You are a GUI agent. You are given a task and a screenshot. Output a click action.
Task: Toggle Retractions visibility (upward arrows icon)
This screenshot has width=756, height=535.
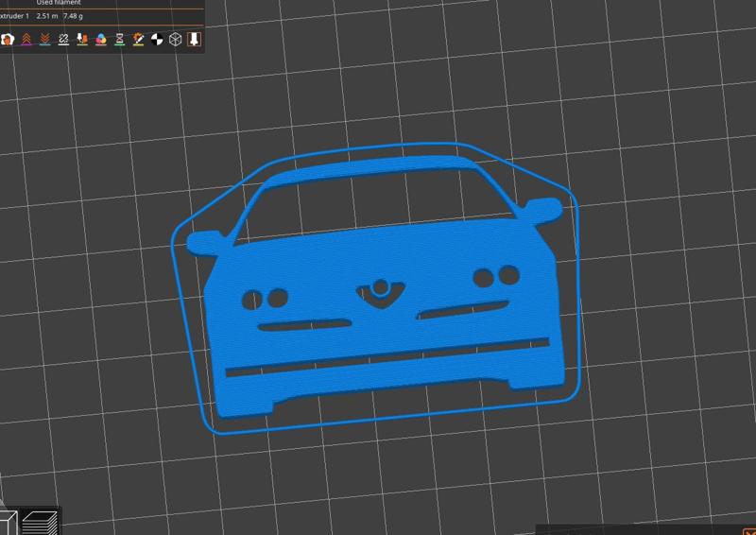click(26, 39)
